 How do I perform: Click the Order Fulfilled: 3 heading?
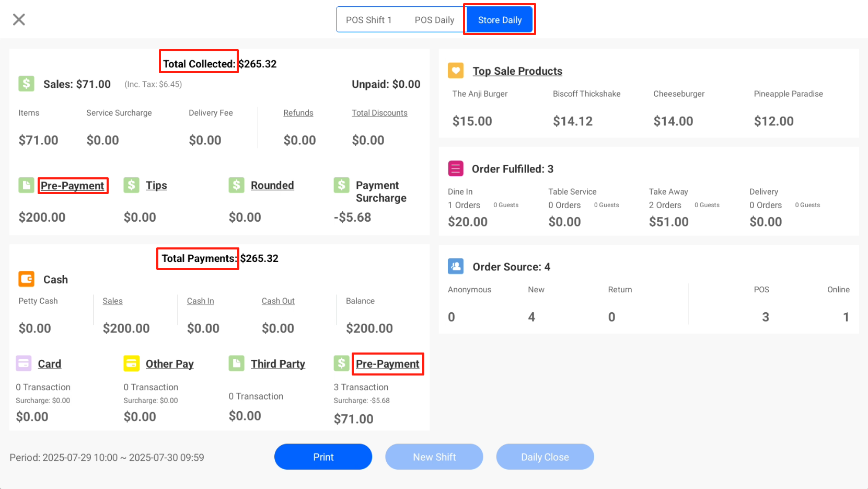click(513, 169)
